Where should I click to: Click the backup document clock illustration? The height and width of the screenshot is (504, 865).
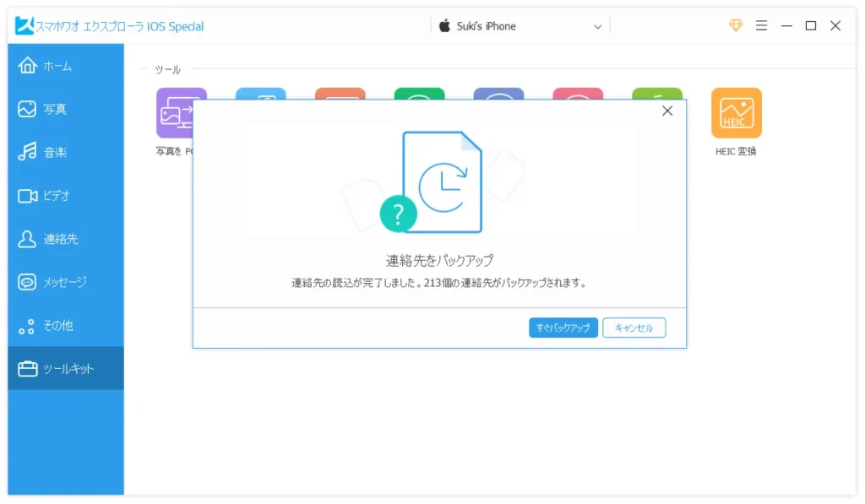click(x=443, y=182)
